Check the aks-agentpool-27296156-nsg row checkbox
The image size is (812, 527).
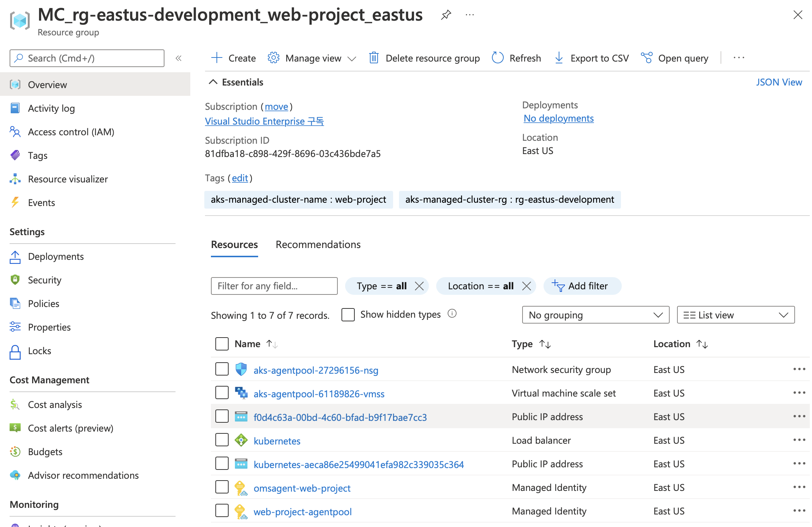[x=222, y=369]
